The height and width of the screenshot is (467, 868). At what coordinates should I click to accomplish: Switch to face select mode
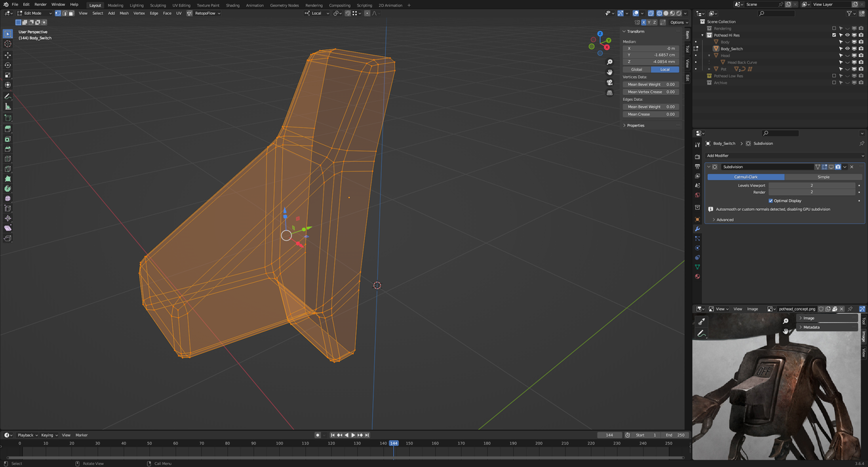tap(71, 14)
